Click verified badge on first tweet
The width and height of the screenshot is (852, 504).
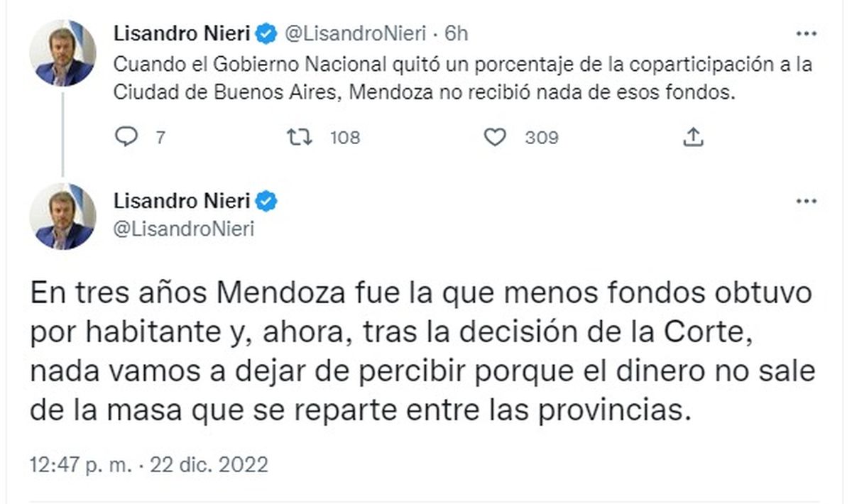[x=267, y=33]
